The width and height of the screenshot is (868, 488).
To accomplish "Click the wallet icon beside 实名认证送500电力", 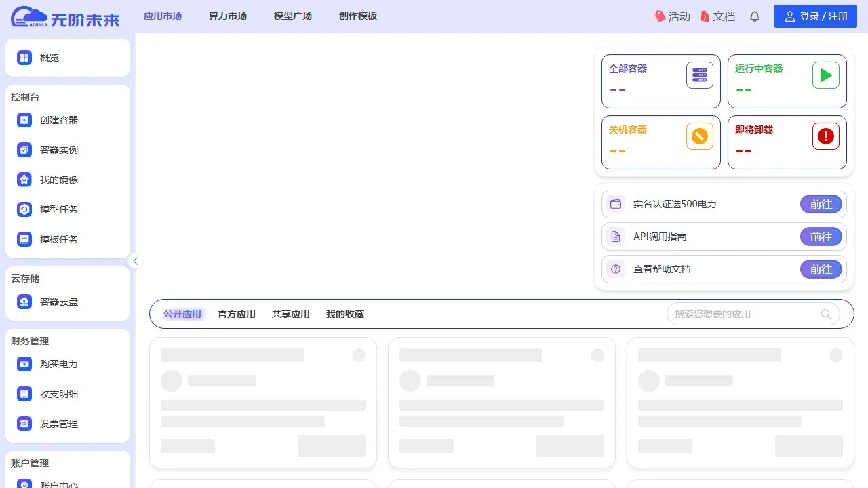I will (616, 204).
